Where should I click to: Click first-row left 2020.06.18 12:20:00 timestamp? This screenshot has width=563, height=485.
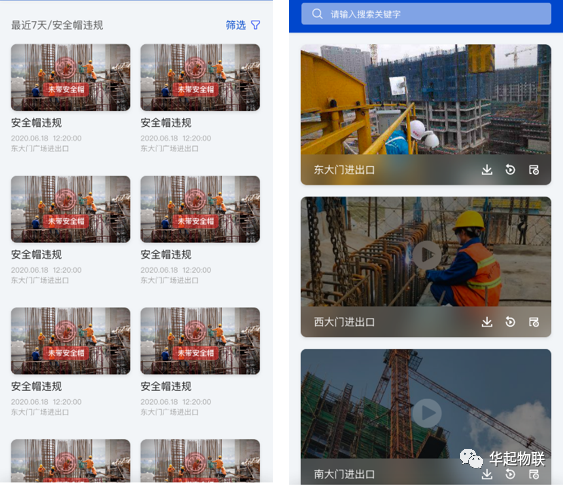46,138
